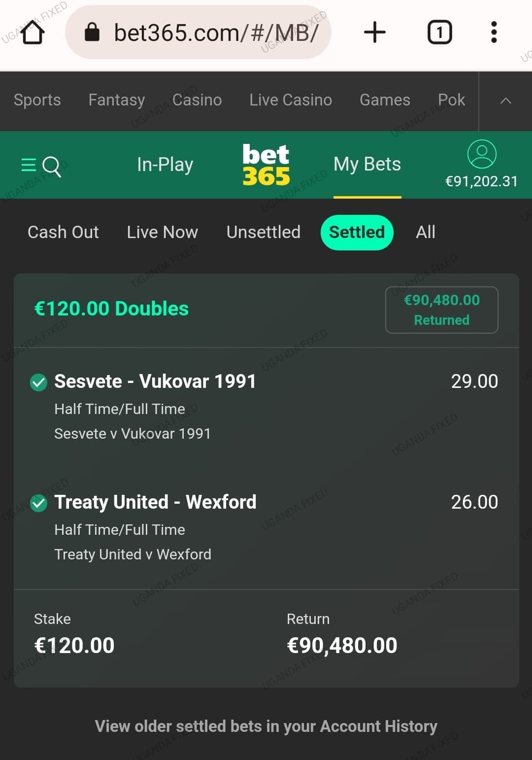Viewport: 532px width, 760px height.
Task: Open a new browser tab with plus icon
Action: pos(374,33)
